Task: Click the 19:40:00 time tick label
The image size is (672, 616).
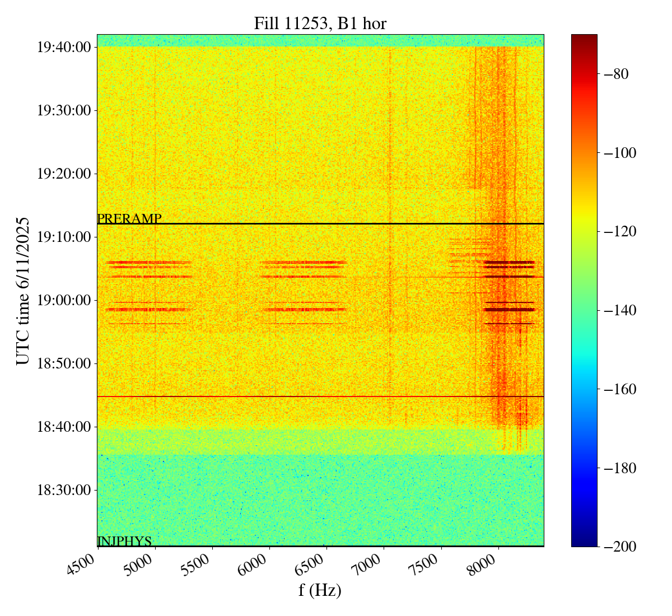Action: pos(64,47)
